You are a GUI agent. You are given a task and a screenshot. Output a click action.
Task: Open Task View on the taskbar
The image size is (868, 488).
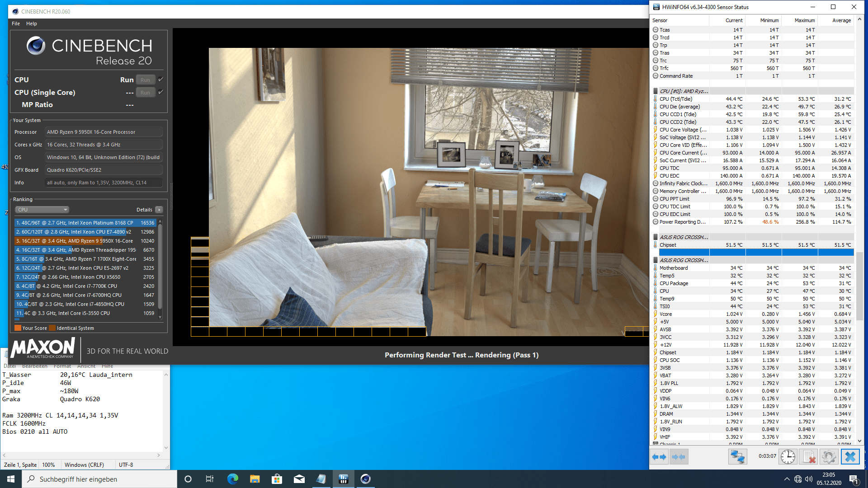tap(210, 479)
